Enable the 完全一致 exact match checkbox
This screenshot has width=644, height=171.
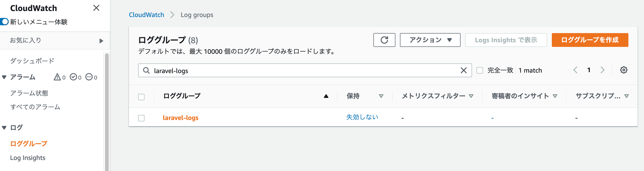coord(480,70)
